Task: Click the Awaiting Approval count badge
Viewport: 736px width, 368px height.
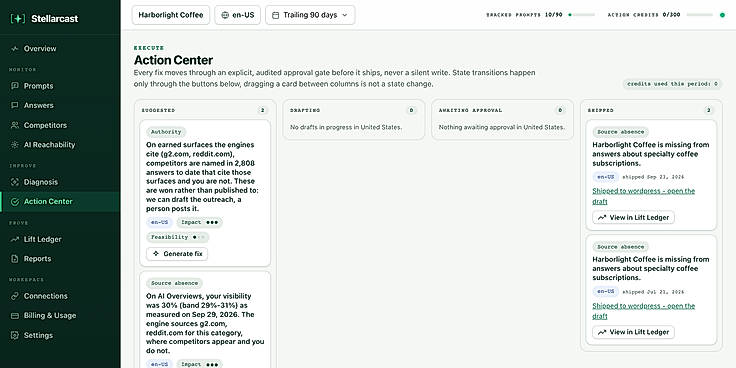Action: pyautogui.click(x=560, y=111)
